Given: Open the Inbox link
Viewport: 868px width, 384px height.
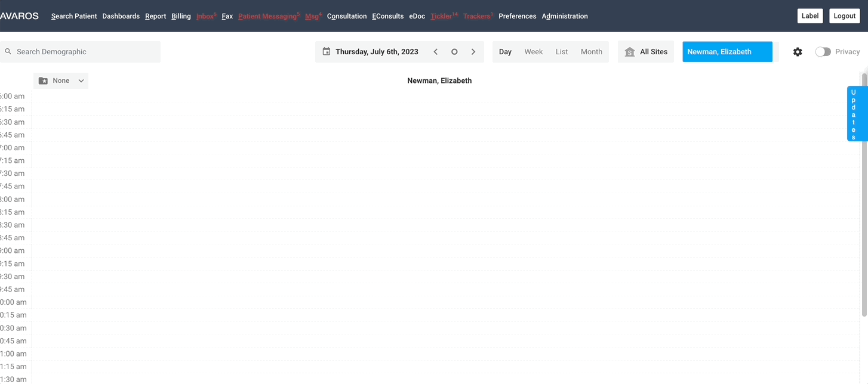Looking at the screenshot, I should tap(206, 16).
